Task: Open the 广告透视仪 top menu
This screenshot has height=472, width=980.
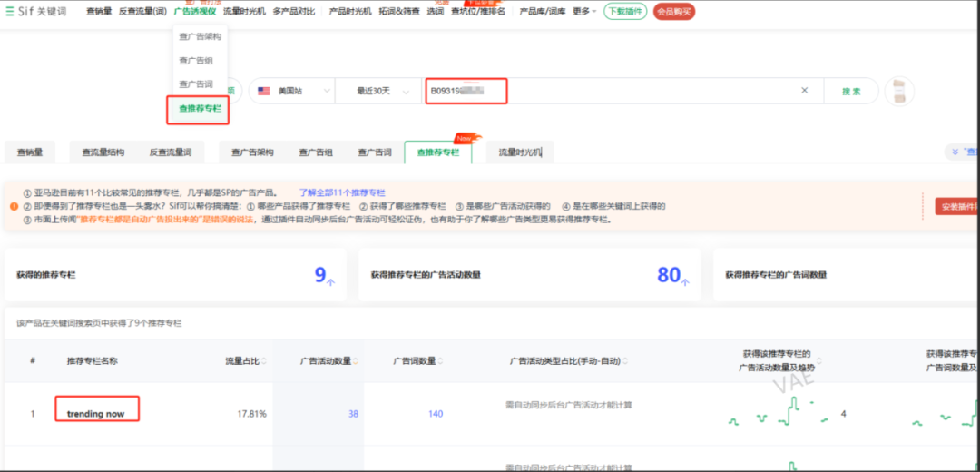Action: click(x=194, y=11)
